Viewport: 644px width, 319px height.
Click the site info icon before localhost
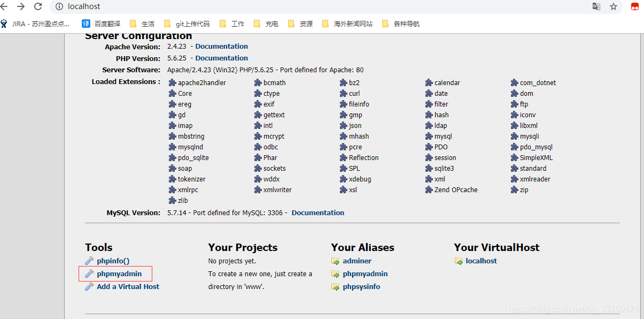(60, 6)
